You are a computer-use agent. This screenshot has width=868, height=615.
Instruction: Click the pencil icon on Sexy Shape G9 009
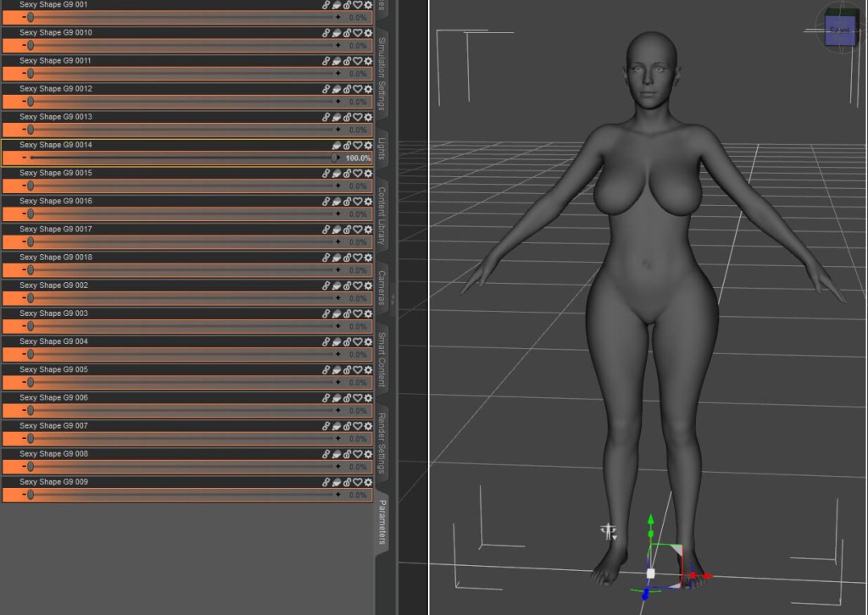pos(337,482)
